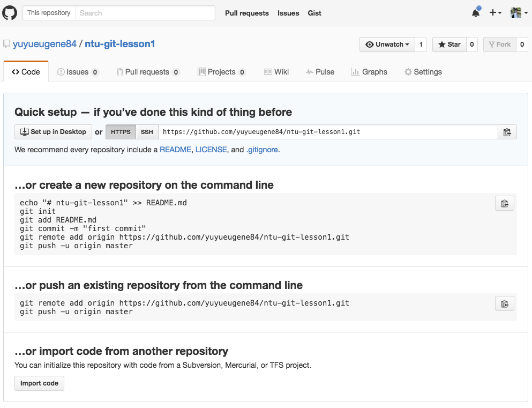The width and height of the screenshot is (532, 408).
Task: Open the stargazers count beside Star
Action: coord(472,44)
